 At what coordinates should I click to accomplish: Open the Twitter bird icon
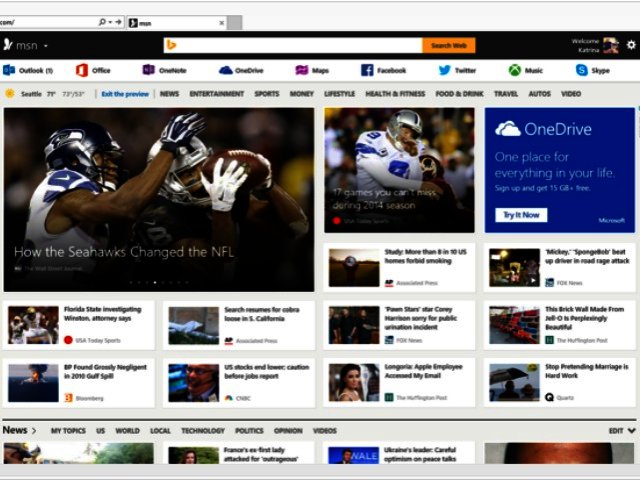tap(444, 70)
